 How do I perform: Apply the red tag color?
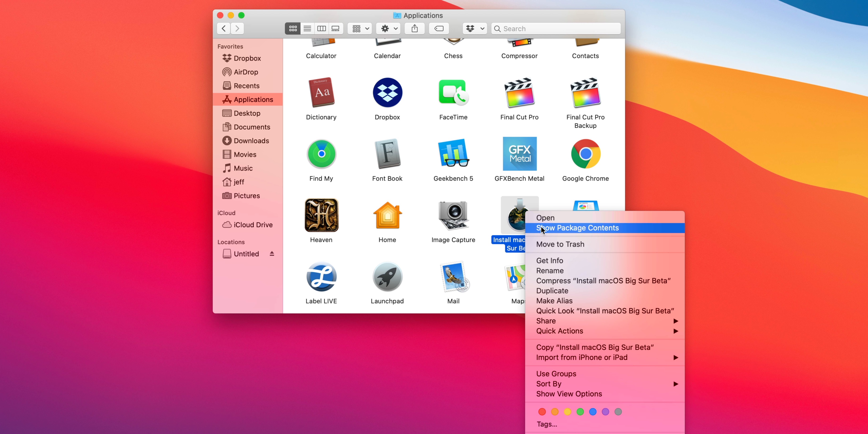coord(542,411)
